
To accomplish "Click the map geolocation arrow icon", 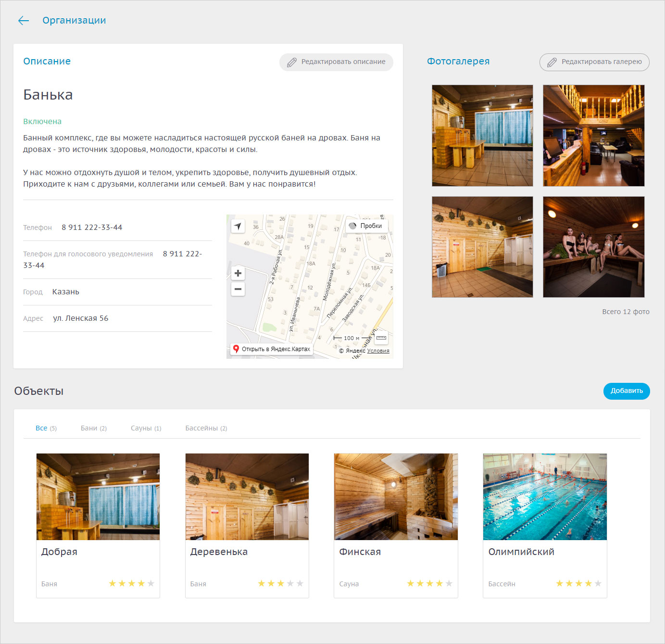I will coord(238,226).
